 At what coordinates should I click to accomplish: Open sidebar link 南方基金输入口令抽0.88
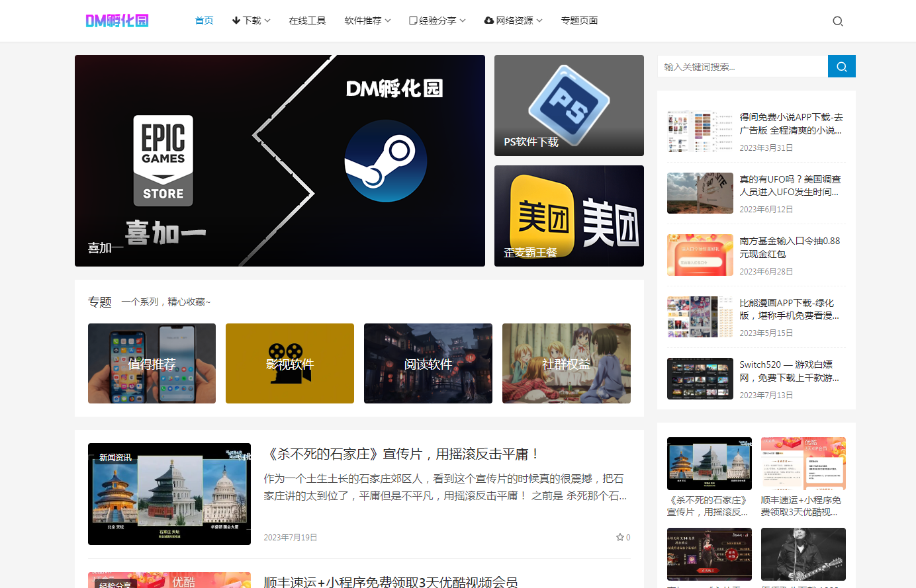click(790, 247)
